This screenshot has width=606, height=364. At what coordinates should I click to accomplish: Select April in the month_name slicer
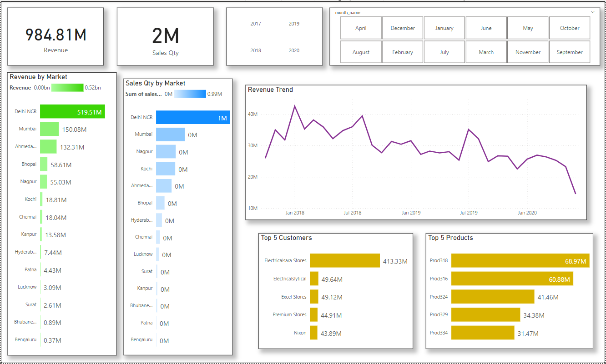coord(361,28)
